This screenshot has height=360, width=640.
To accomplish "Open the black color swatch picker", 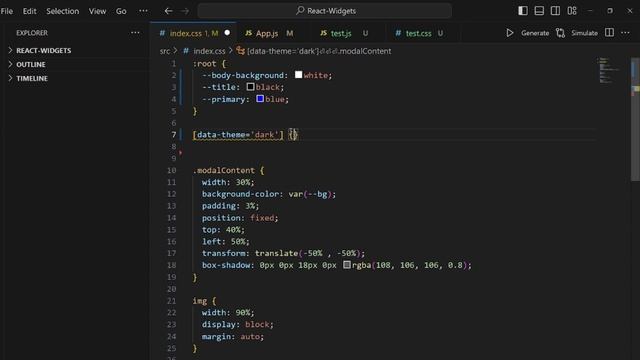I will click(250, 87).
